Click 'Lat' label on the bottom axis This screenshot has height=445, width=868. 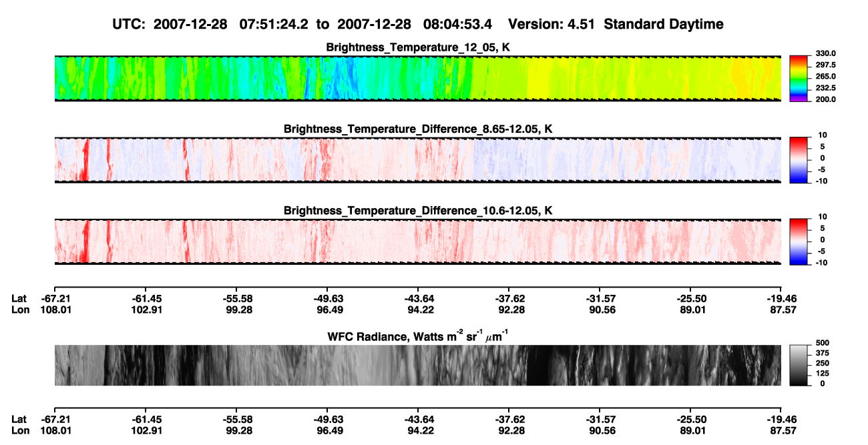click(19, 419)
